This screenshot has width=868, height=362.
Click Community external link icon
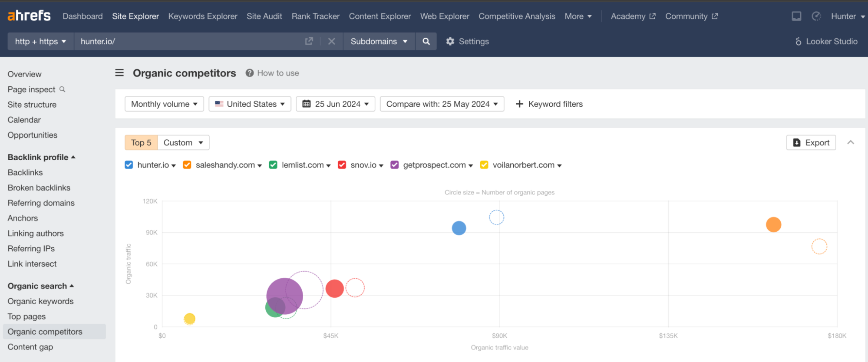(x=715, y=16)
